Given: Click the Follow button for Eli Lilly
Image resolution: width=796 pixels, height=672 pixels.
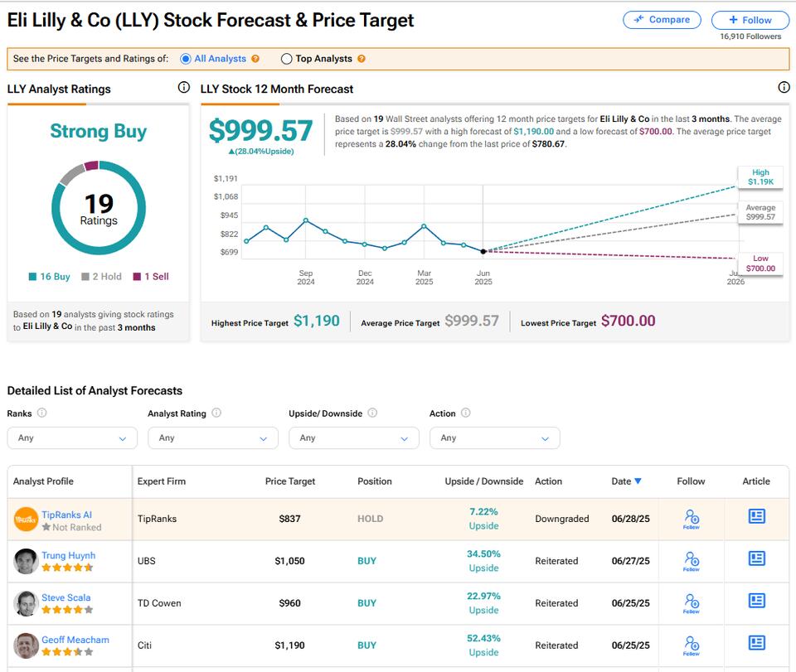Looking at the screenshot, I should click(x=750, y=20).
